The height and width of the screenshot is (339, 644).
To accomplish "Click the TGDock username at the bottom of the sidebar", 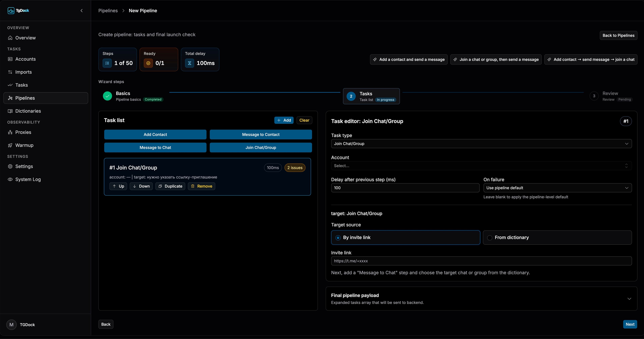I will click(x=27, y=325).
